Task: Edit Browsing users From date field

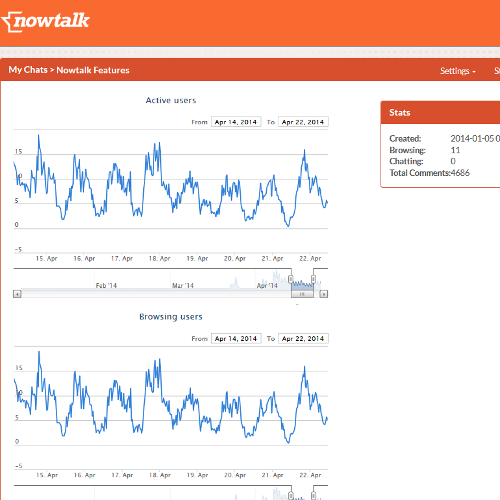Action: point(236,339)
